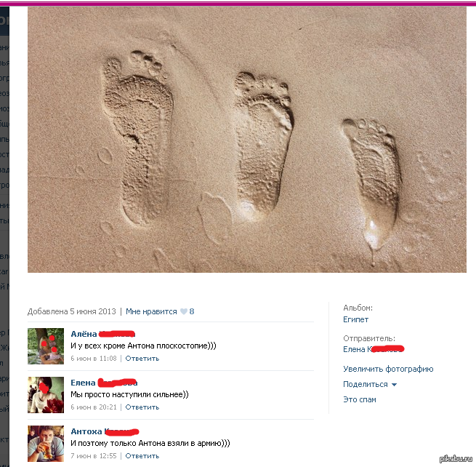The height and width of the screenshot is (467, 476).
Task: Open Антоха's profile name link
Action: 105,431
